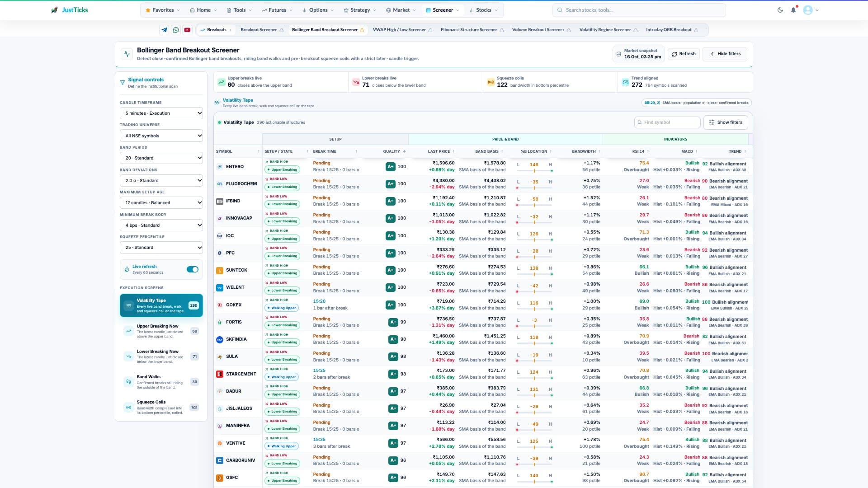This screenshot has height=488, width=868.
Task: Open the Trading Universe dropdown
Action: [161, 136]
